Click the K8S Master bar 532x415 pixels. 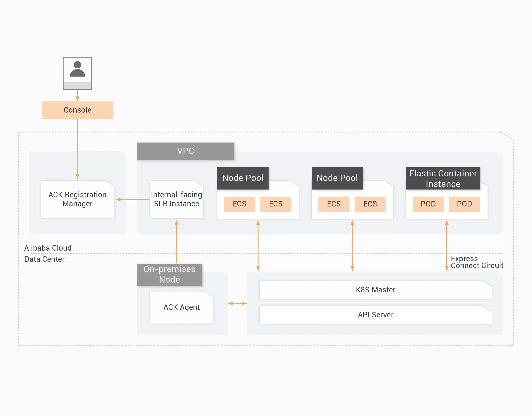(x=375, y=290)
